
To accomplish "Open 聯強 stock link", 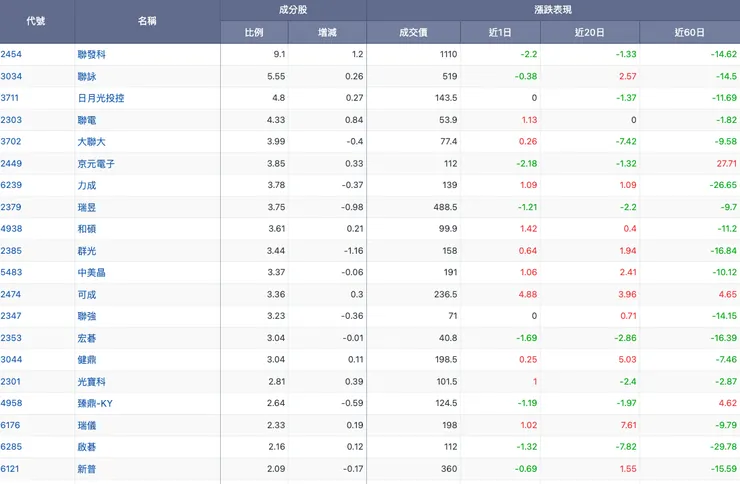I will tap(87, 316).
